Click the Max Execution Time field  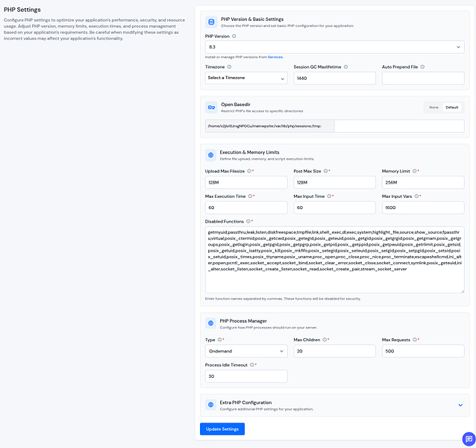point(246,208)
